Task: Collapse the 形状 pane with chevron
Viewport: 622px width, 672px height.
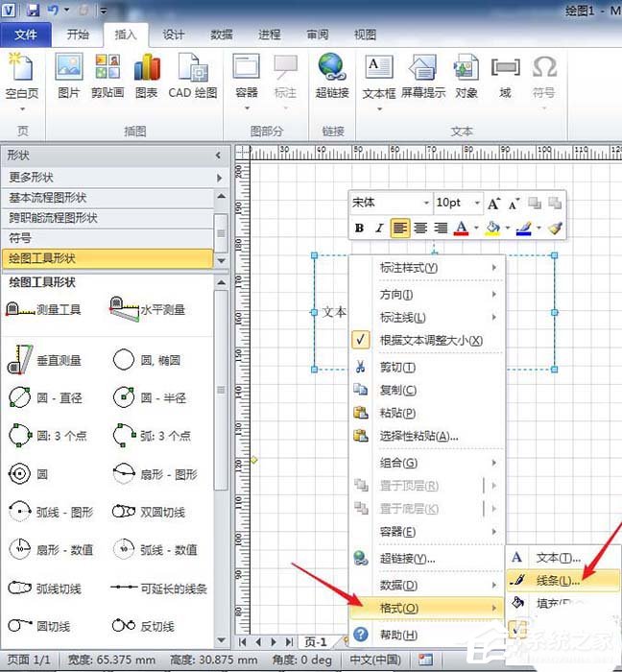Action: pyautogui.click(x=218, y=156)
